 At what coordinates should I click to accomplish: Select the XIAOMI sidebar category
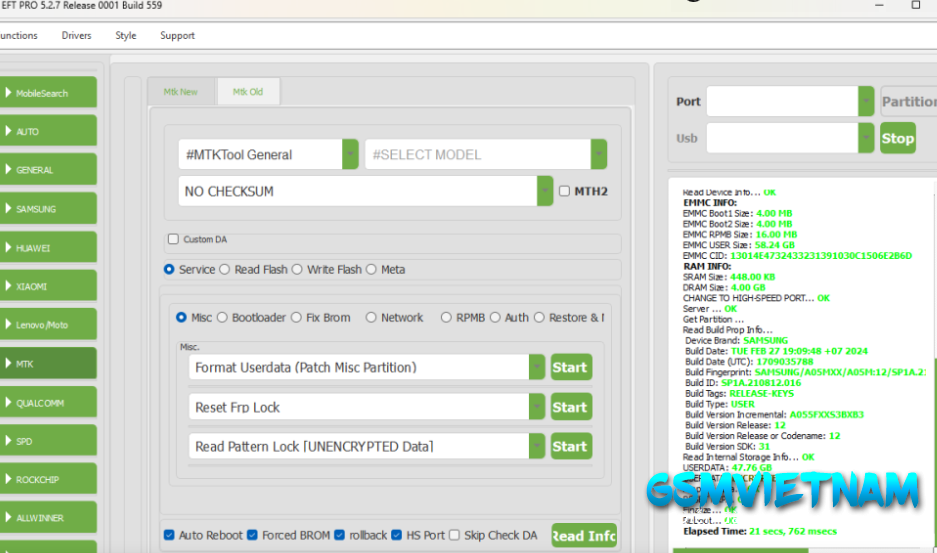tap(49, 286)
